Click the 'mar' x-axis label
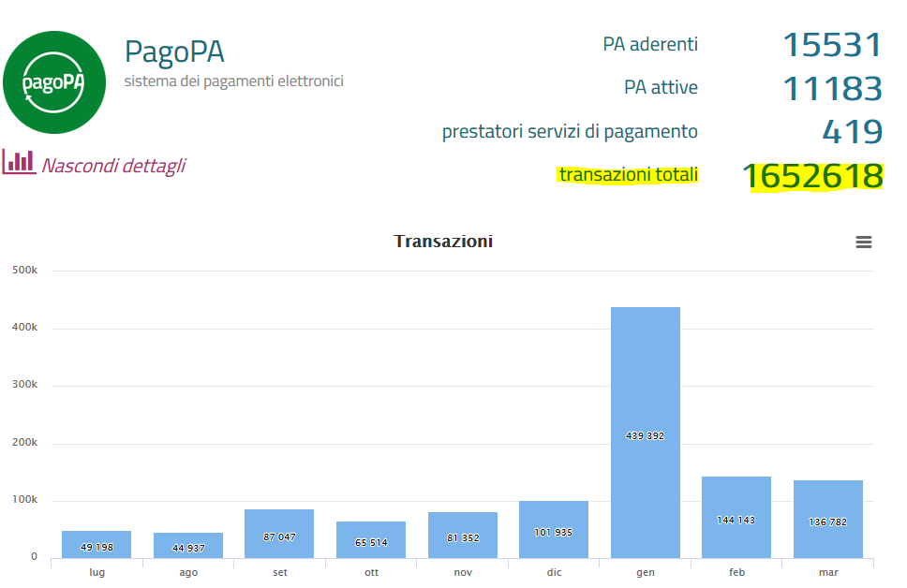 pyautogui.click(x=828, y=572)
